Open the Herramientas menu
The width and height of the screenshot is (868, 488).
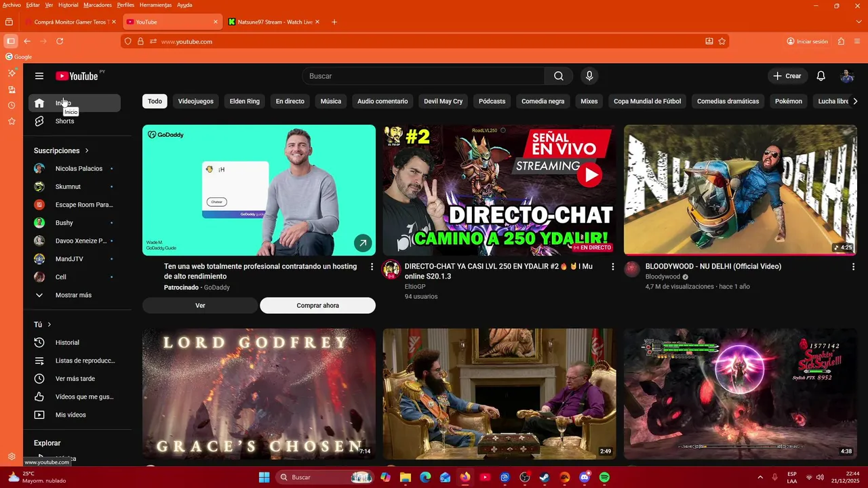point(155,5)
